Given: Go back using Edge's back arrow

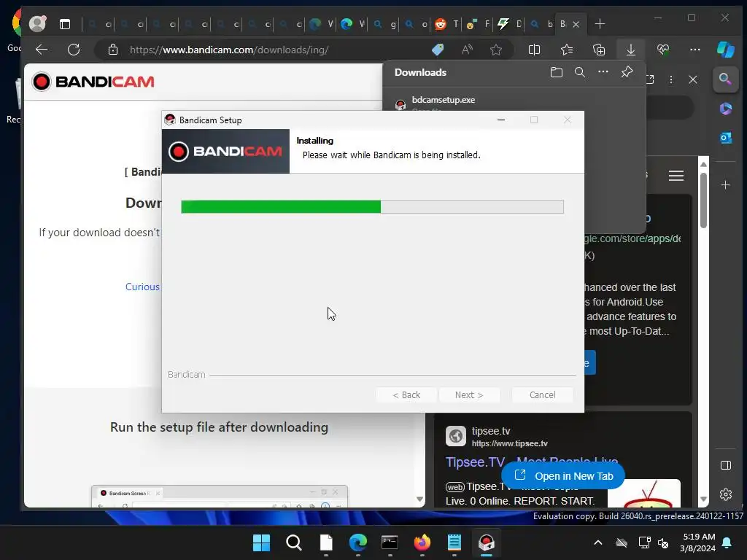Looking at the screenshot, I should [42, 50].
